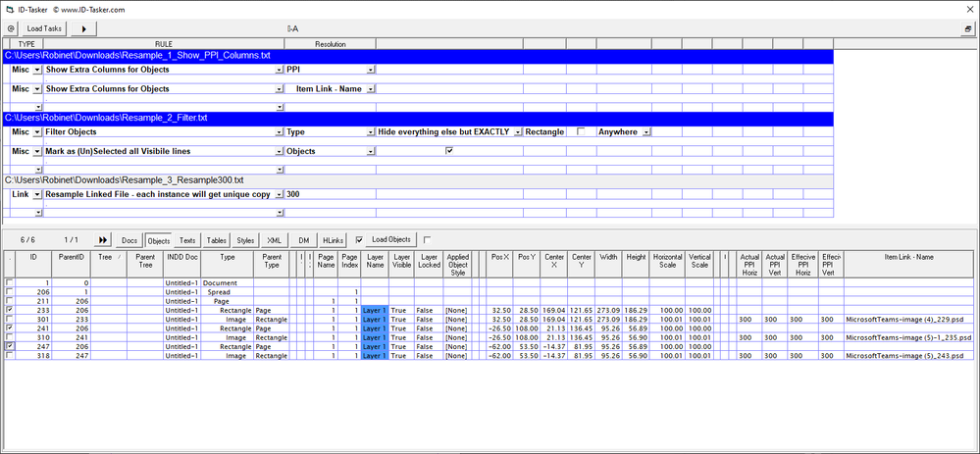Check the row checkbox for object ID 301
This screenshot has height=454, width=980.
pyautogui.click(x=11, y=319)
